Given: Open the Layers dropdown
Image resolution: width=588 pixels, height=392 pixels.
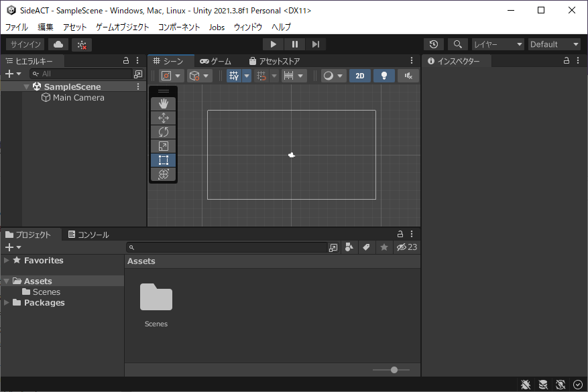Looking at the screenshot, I should coord(498,44).
